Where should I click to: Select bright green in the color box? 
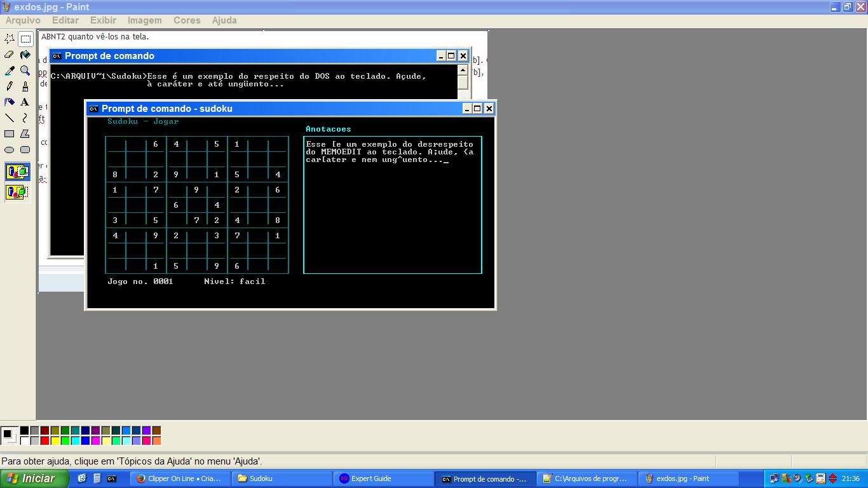[x=65, y=441]
